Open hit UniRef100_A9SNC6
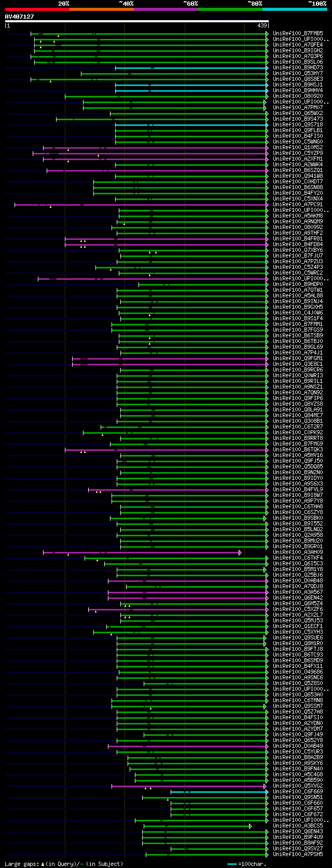The image size is (332, 868). (x=298, y=677)
